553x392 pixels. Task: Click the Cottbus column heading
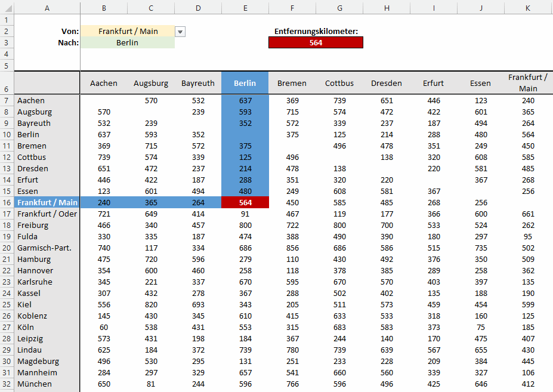click(x=339, y=84)
